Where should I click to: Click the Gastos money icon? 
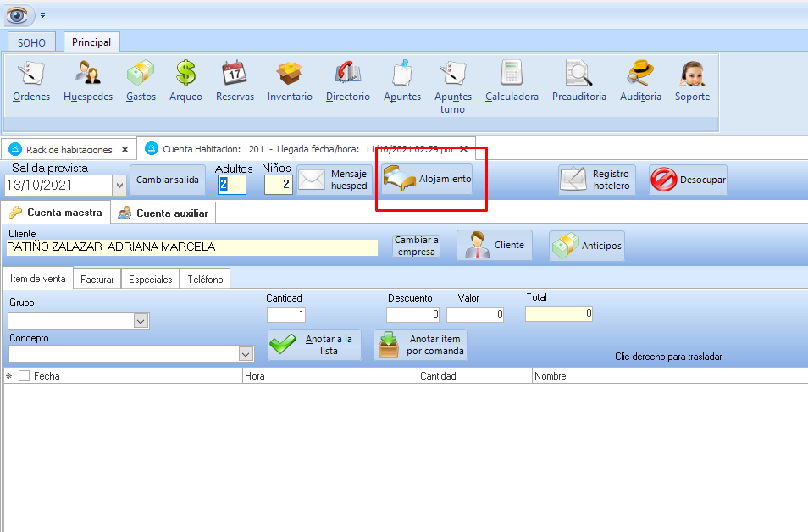pos(141,81)
